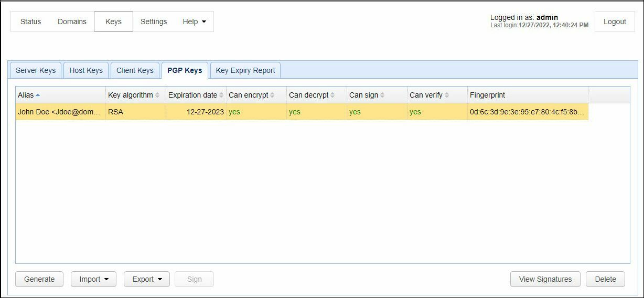Expand the Help dropdown menu
The width and height of the screenshot is (644, 298).
pos(194,22)
